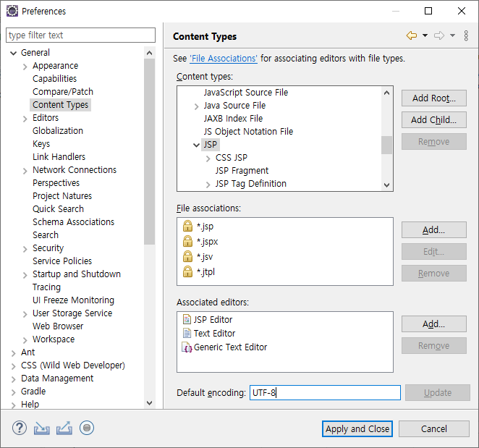479x448 pixels.
Task: Click the Text Editor document icon
Action: pos(187,333)
